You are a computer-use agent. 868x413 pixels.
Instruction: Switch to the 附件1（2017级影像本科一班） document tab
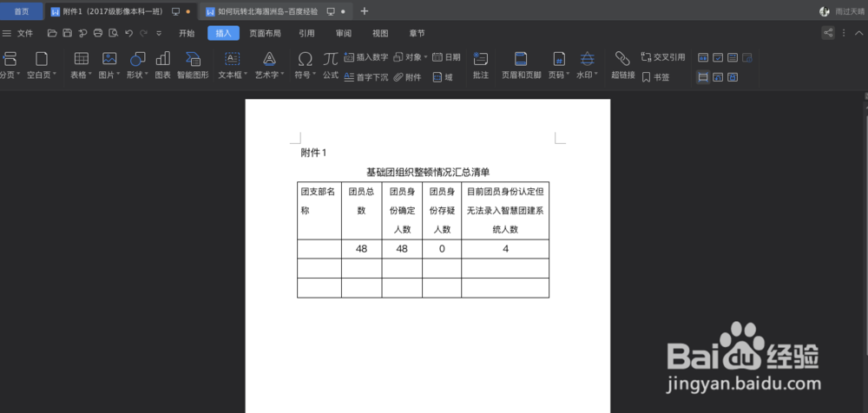click(121, 11)
